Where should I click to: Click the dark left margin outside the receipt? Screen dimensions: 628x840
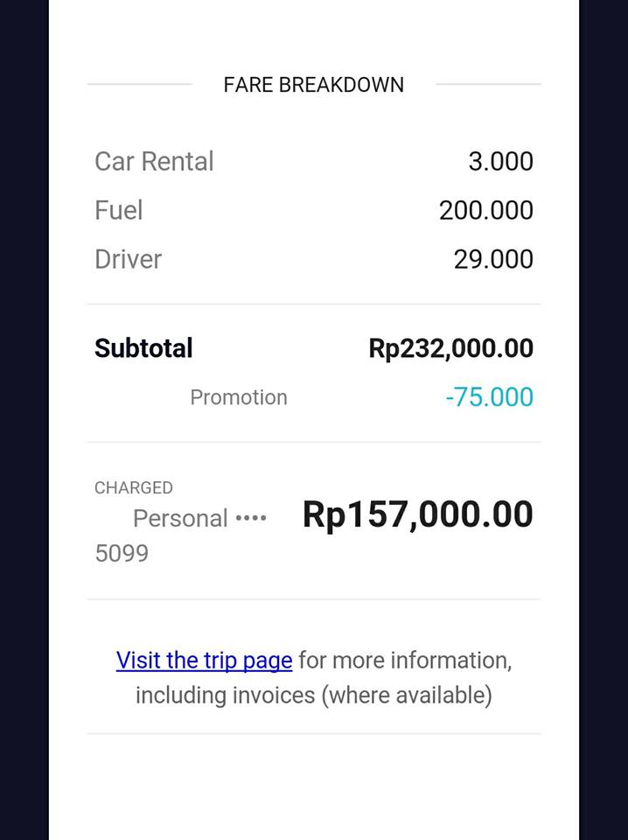24,420
